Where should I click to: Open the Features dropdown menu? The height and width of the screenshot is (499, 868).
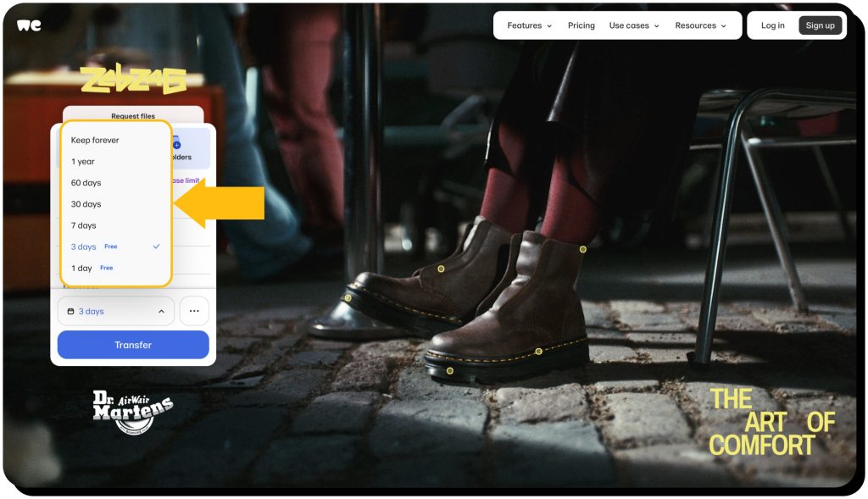[x=527, y=25]
